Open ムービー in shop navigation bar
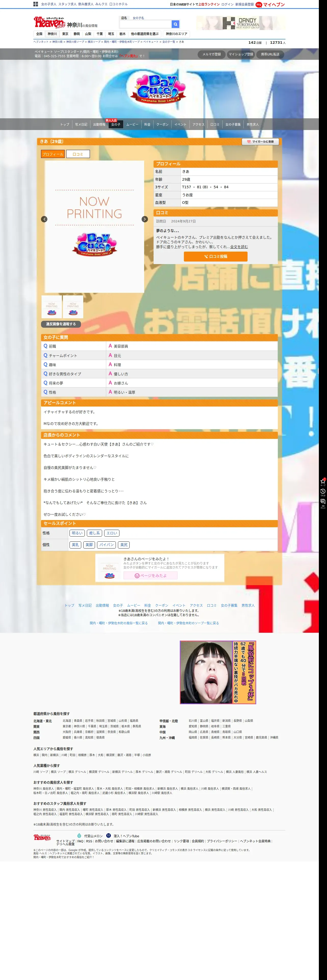 [x=132, y=124]
